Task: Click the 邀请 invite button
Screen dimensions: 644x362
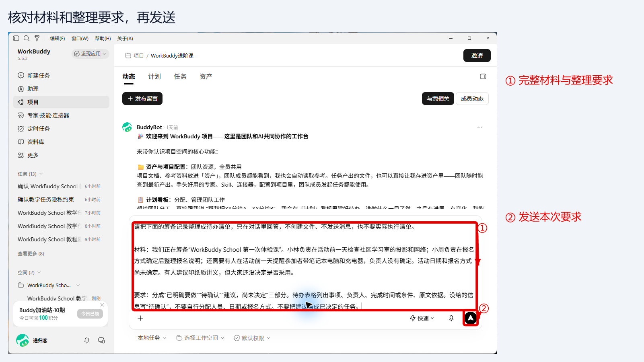Action: coord(477,56)
